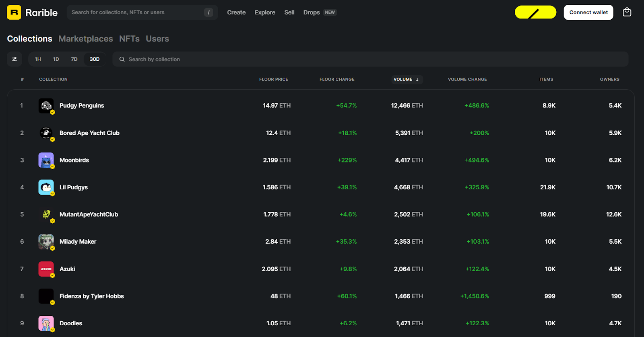Sort by the Owners column header
644x337 pixels.
click(609, 79)
